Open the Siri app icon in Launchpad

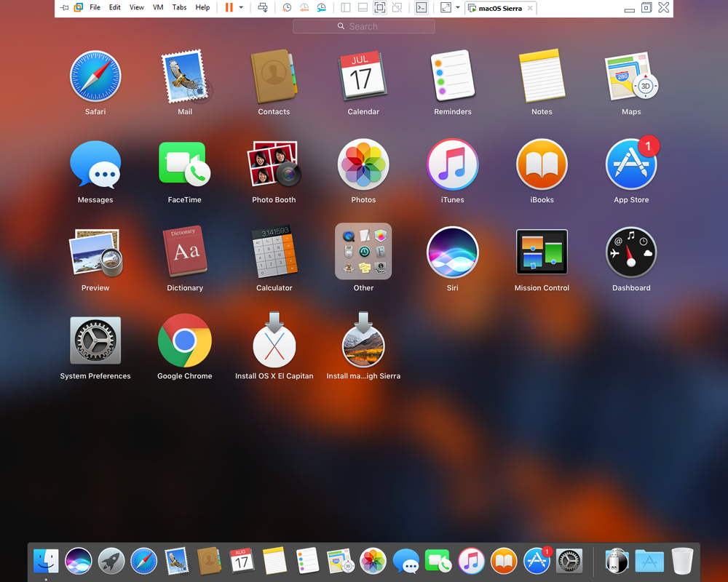pyautogui.click(x=452, y=253)
